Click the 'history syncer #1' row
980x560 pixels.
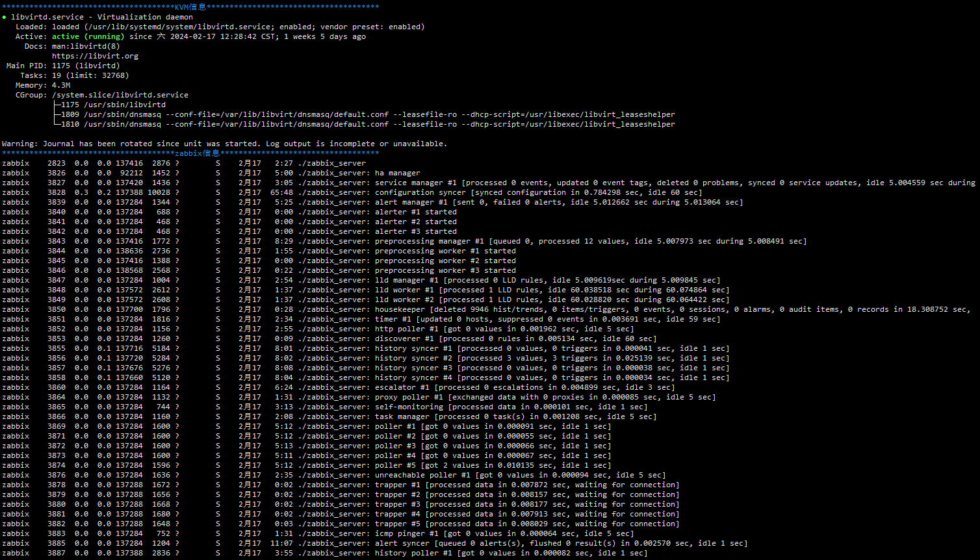365,348
